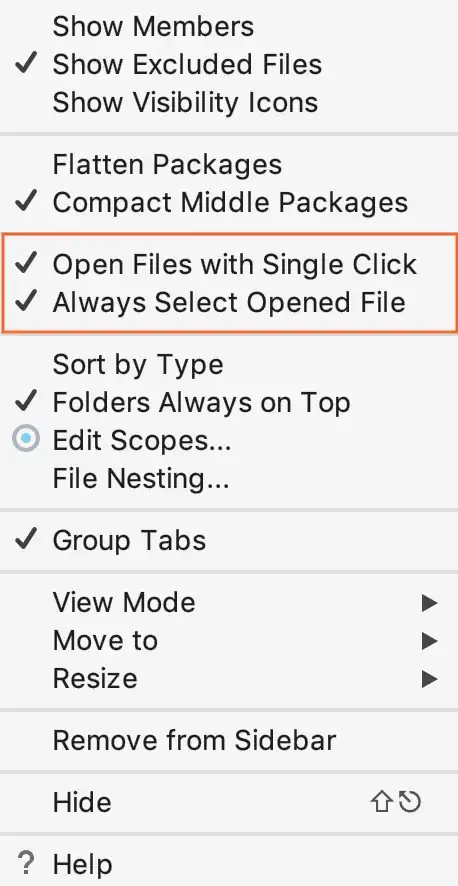Choose Flatten Packages from the menu
Viewport: 458px width, 886px height.
(229, 164)
